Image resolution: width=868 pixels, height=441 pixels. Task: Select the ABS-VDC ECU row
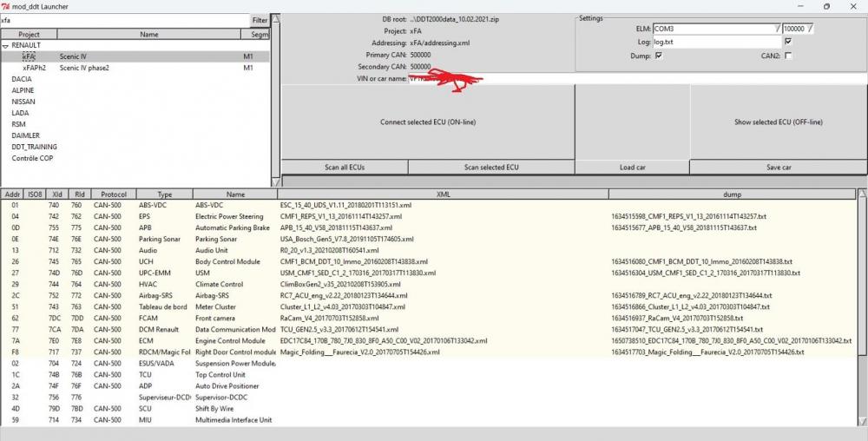click(429, 205)
